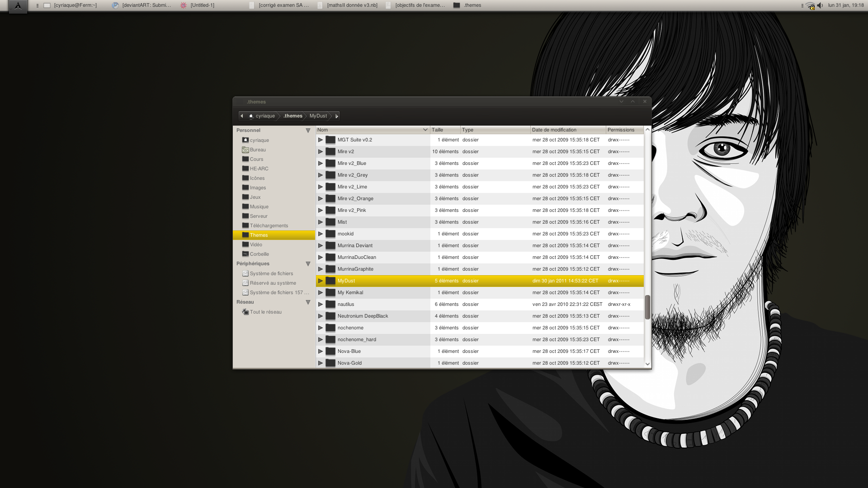Open Corbeille trash in the sidebar
The width and height of the screenshot is (868, 488).
tap(274, 254)
